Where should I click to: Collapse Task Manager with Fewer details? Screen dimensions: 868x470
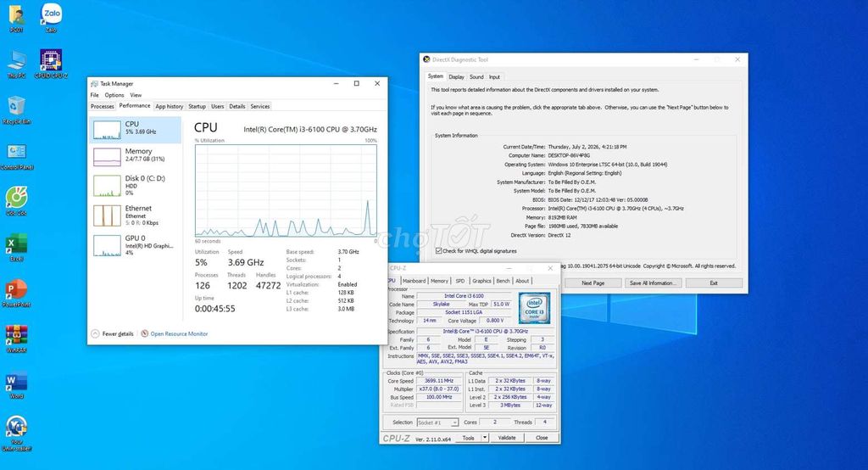[x=113, y=333]
